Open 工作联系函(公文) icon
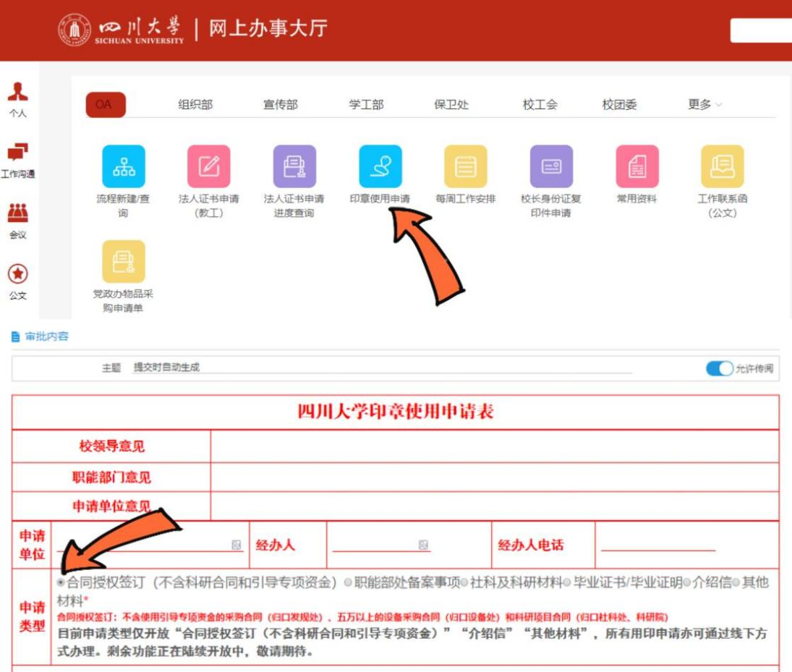 tap(722, 167)
